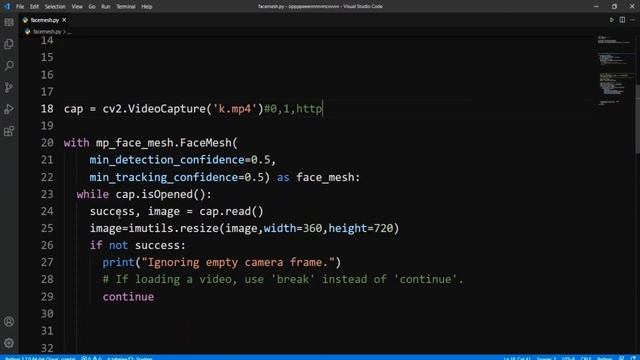Image resolution: width=640 pixels, height=360 pixels.
Task: Run the Python file with play icon
Action: click(x=611, y=20)
